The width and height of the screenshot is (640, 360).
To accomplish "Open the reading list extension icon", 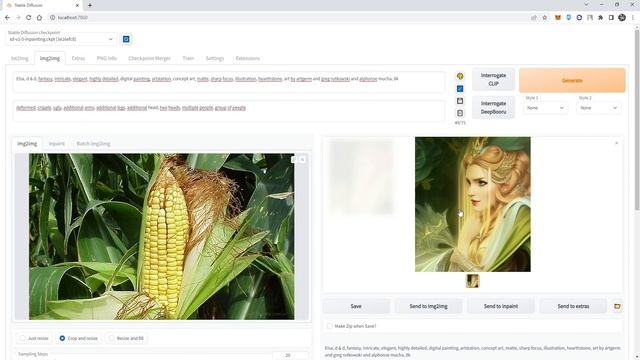I will pyautogui.click(x=590, y=18).
